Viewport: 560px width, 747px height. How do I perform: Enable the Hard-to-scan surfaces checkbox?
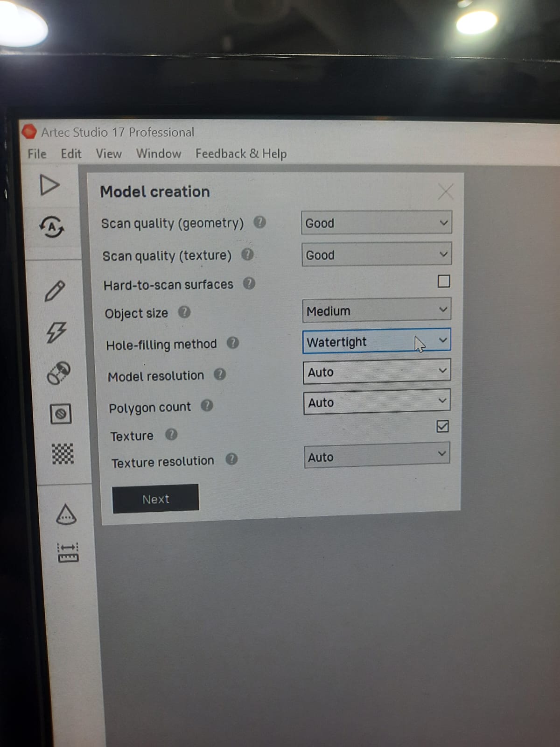pos(443,281)
